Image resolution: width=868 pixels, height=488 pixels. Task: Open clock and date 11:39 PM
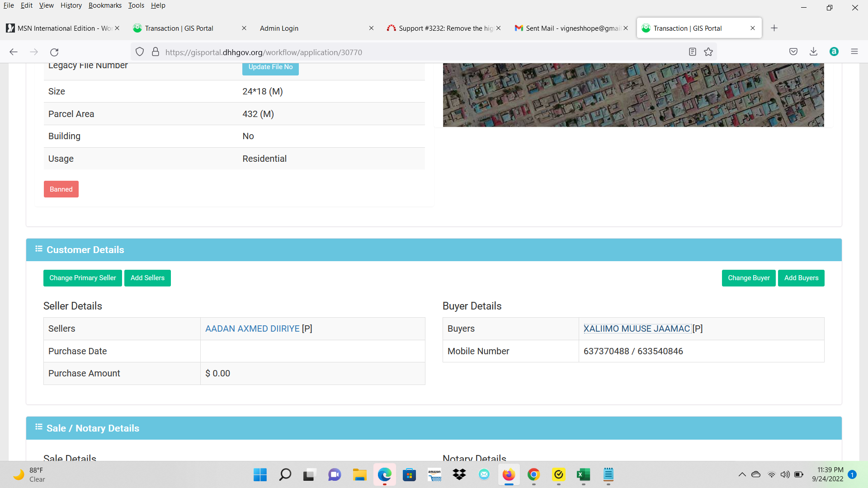pos(827,474)
